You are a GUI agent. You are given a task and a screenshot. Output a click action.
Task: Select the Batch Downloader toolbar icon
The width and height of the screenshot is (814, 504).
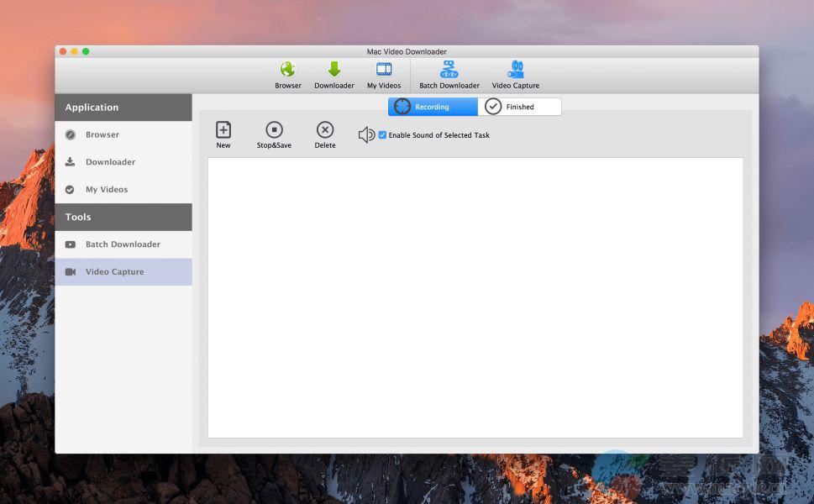[x=449, y=70]
